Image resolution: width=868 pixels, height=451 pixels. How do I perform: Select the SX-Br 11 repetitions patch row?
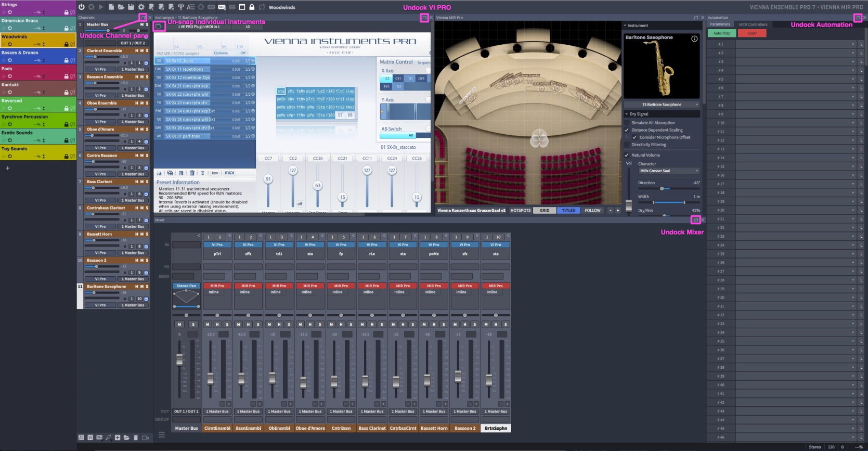[205, 69]
